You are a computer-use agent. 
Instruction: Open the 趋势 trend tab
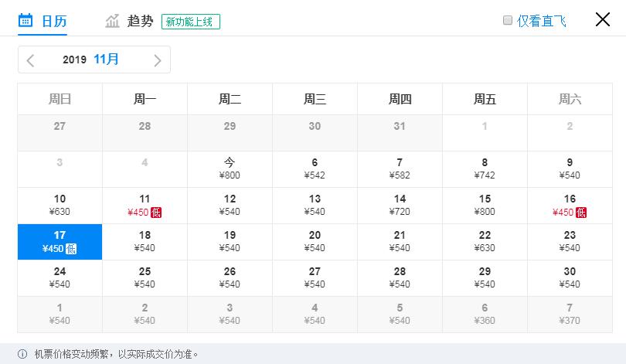[x=129, y=21]
